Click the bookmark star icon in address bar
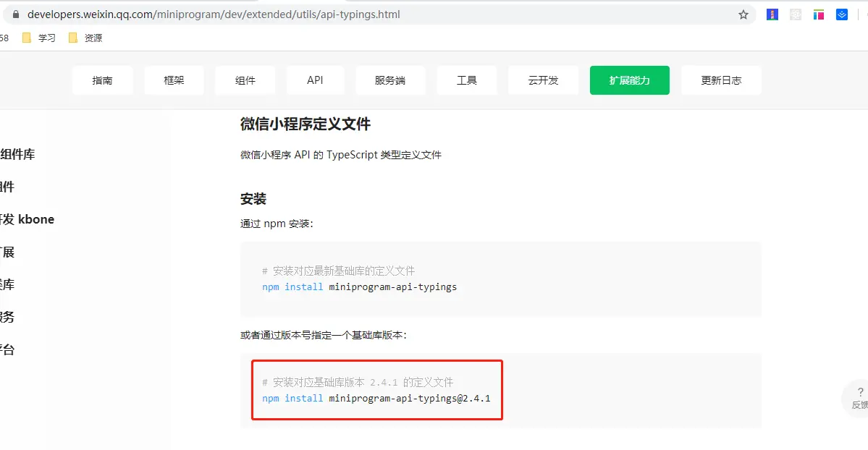The image size is (868, 450). click(x=743, y=14)
